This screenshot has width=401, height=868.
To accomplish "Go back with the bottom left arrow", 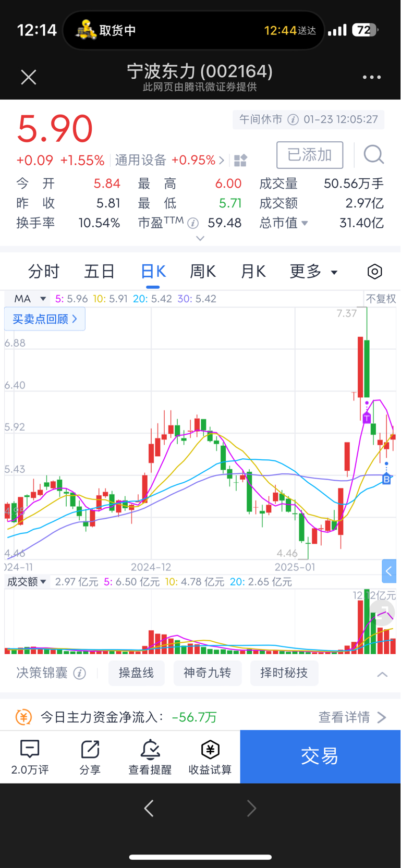I will point(149,809).
